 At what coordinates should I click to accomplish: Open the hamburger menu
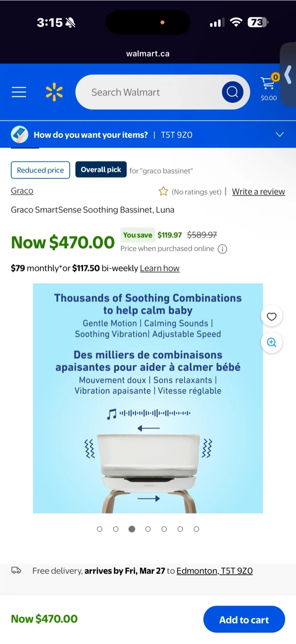coord(19,92)
